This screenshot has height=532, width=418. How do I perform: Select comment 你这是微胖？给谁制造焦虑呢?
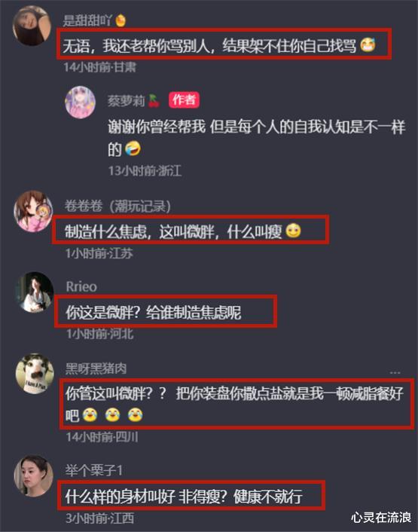pos(153,312)
